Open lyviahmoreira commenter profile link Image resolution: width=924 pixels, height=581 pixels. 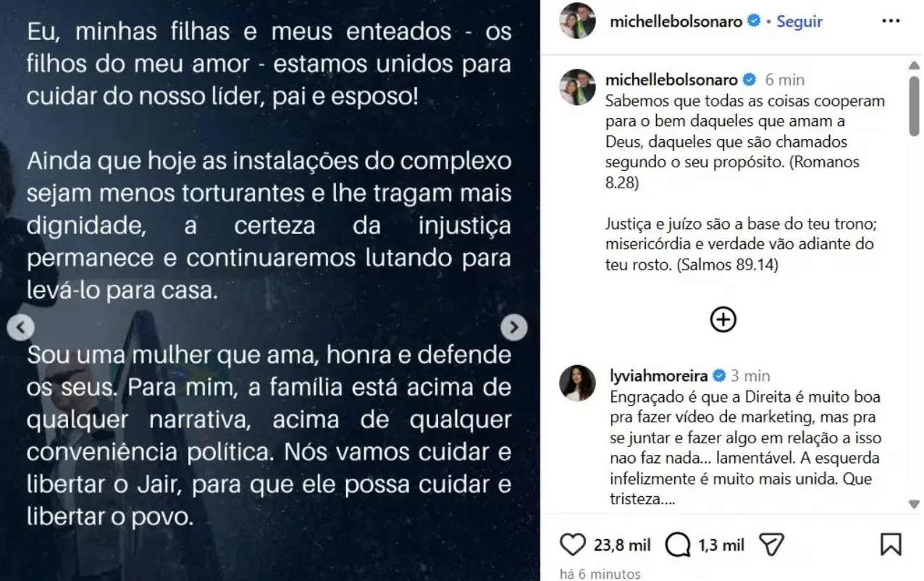(658, 375)
